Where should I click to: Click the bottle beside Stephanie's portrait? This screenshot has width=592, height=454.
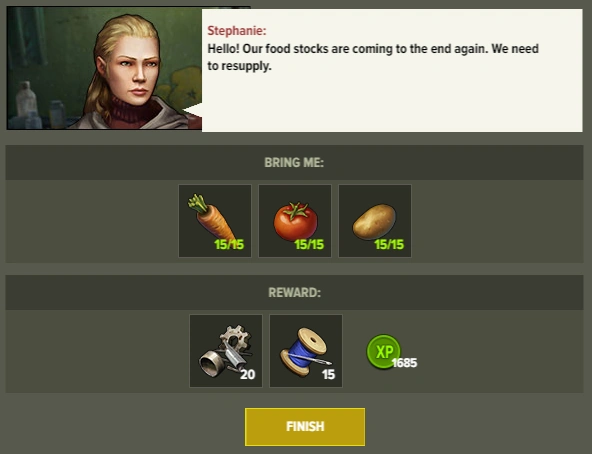[x=26, y=99]
